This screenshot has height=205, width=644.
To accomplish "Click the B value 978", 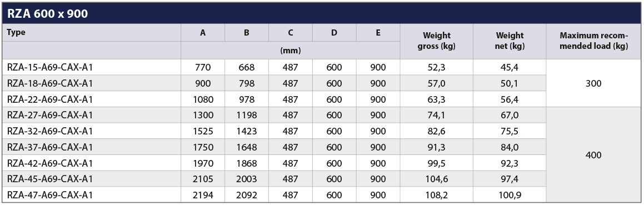I will pyautogui.click(x=246, y=99).
